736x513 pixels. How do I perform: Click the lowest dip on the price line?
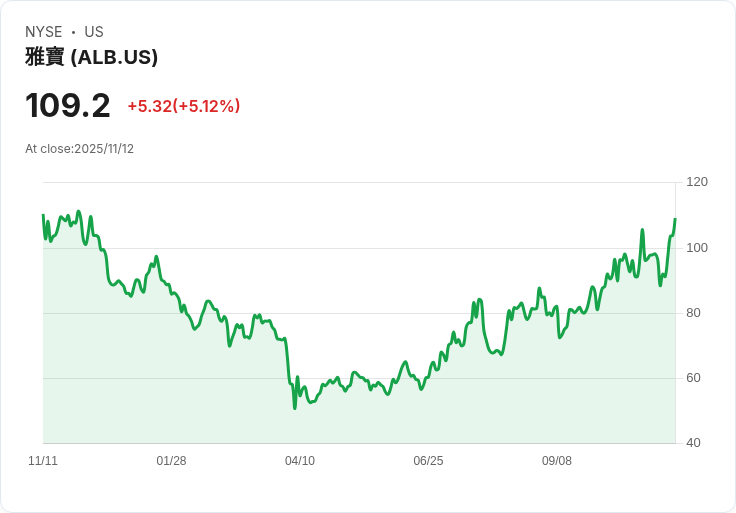pos(294,408)
